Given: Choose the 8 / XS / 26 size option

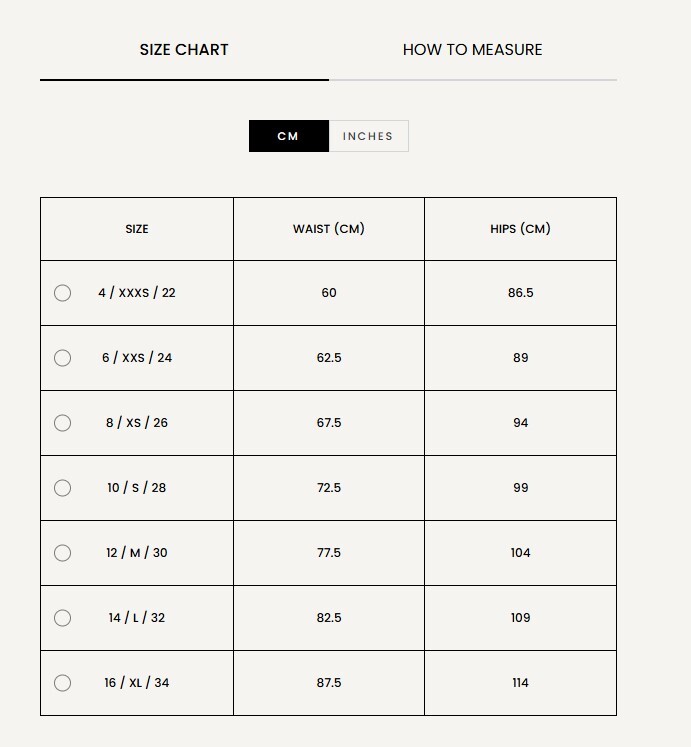Looking at the screenshot, I should coord(62,423).
